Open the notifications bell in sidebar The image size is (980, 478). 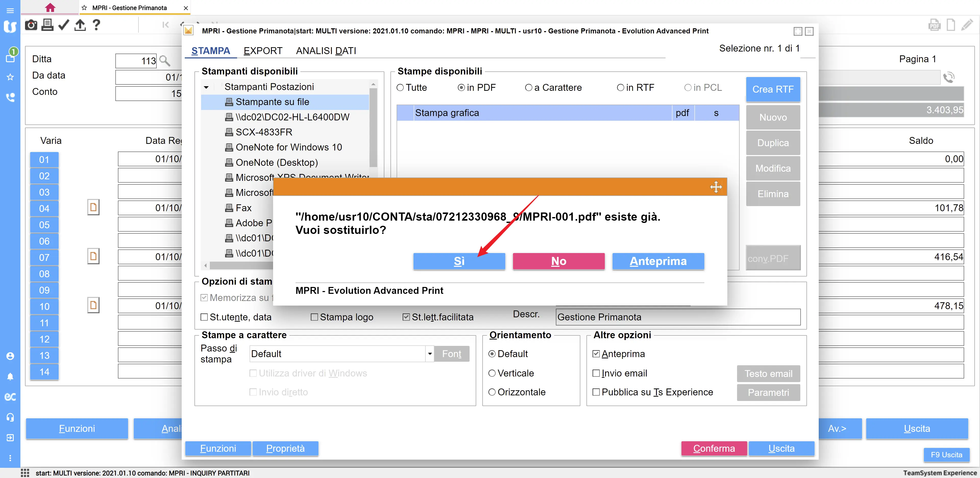pyautogui.click(x=10, y=376)
